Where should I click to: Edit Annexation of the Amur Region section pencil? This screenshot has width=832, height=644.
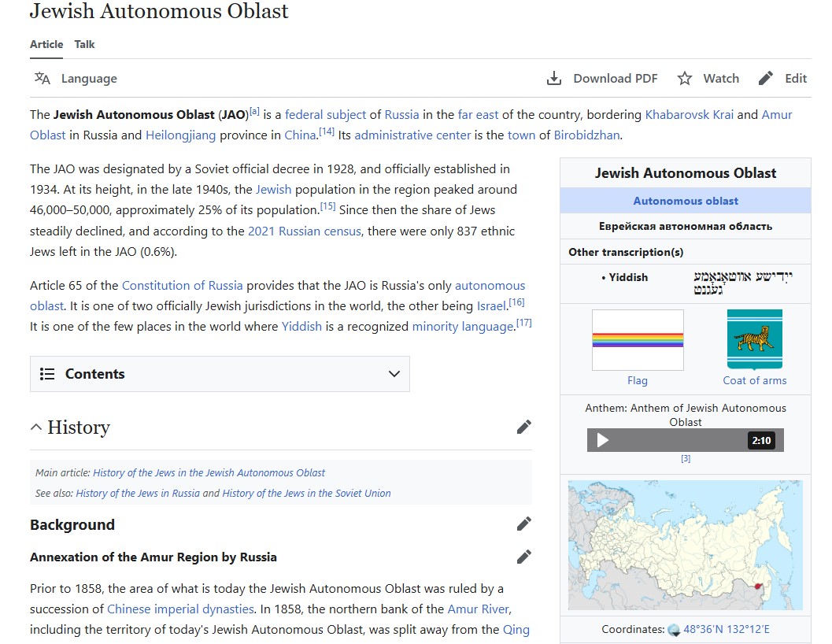pos(523,557)
